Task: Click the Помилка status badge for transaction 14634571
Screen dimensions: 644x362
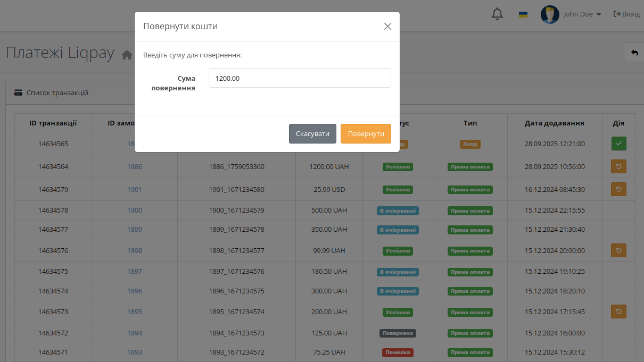Action: pyautogui.click(x=398, y=352)
